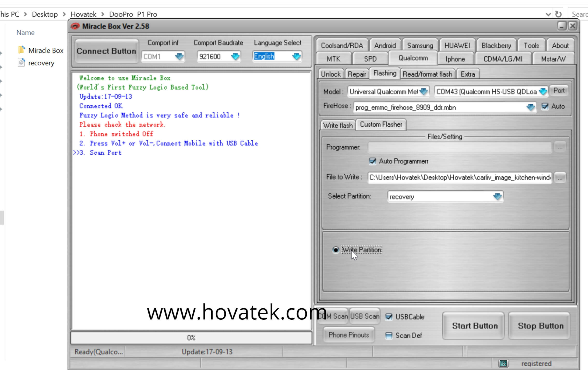Enable the Scan Def checkbox
588x370 pixels.
point(389,336)
